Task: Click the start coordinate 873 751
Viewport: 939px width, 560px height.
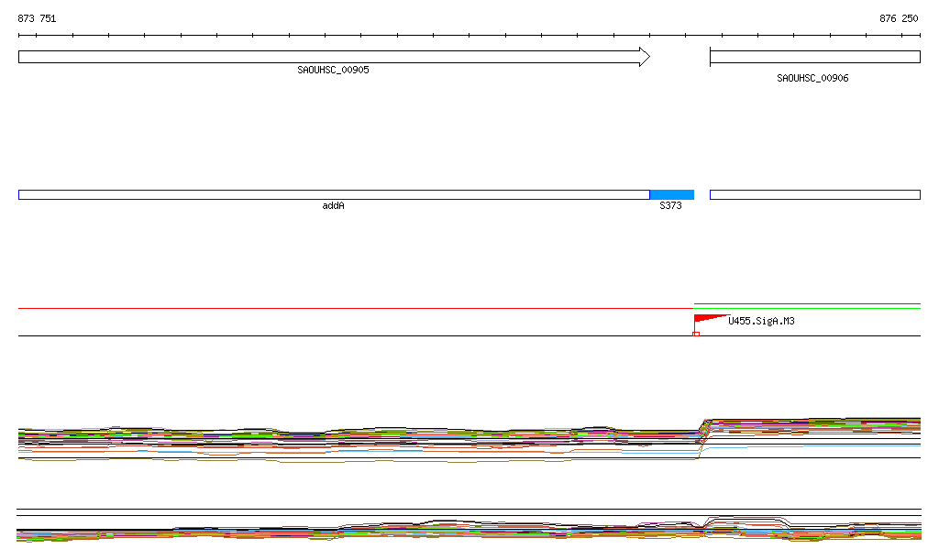Action: pos(37,18)
